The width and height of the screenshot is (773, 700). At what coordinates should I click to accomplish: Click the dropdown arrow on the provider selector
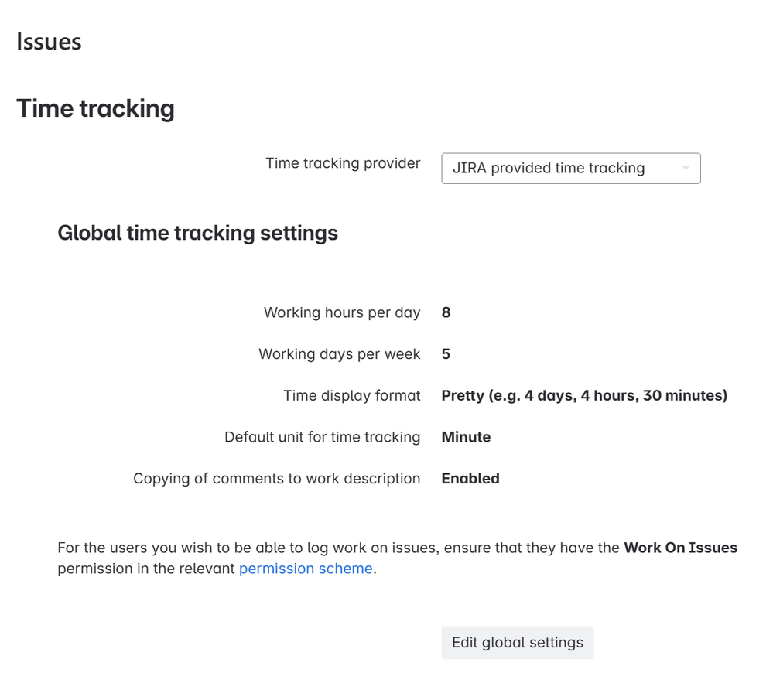coord(687,168)
